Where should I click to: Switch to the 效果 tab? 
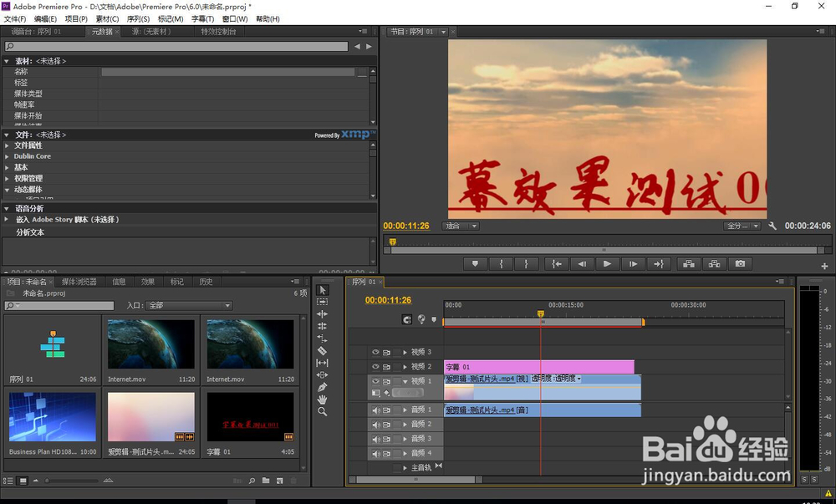tap(148, 282)
